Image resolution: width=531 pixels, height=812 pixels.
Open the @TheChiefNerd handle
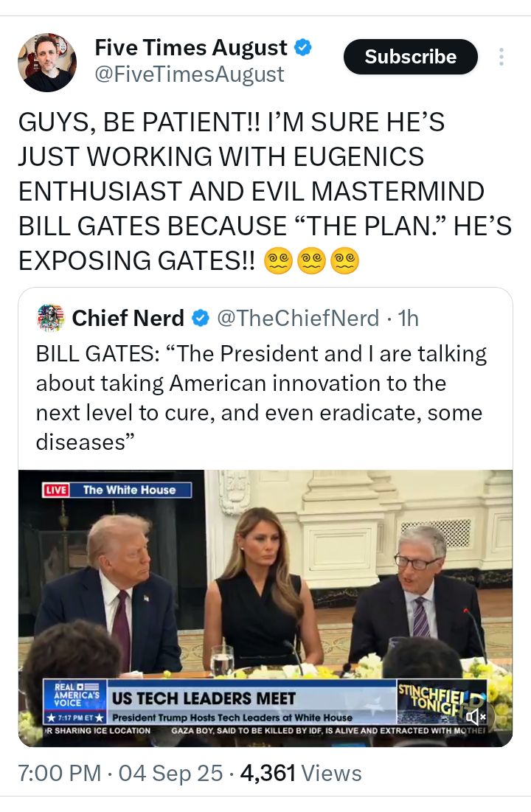(298, 319)
